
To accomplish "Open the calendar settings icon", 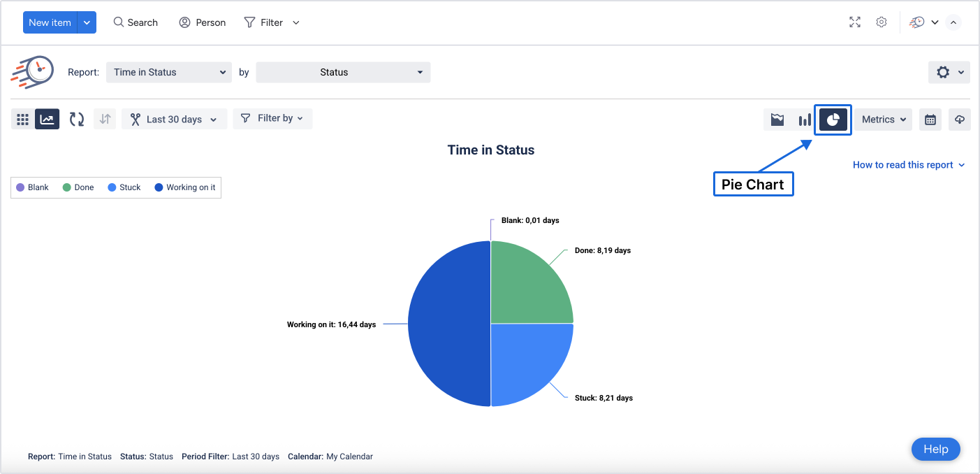I will [x=930, y=120].
